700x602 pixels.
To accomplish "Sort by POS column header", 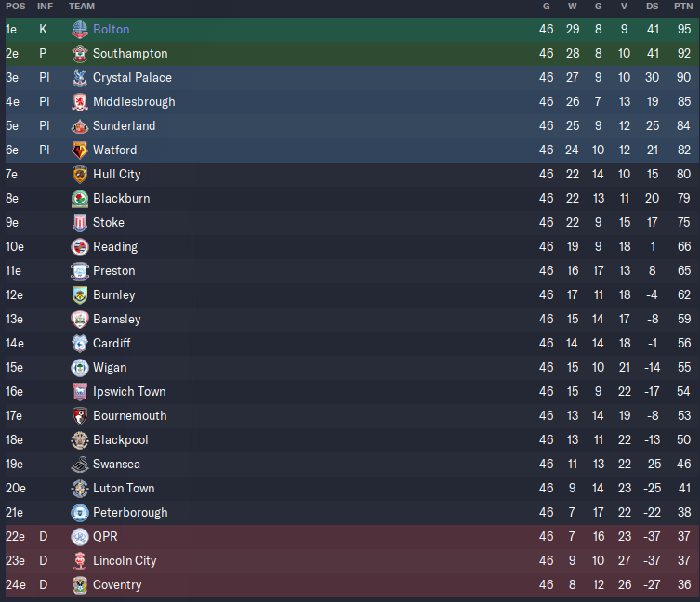I will pyautogui.click(x=16, y=7).
